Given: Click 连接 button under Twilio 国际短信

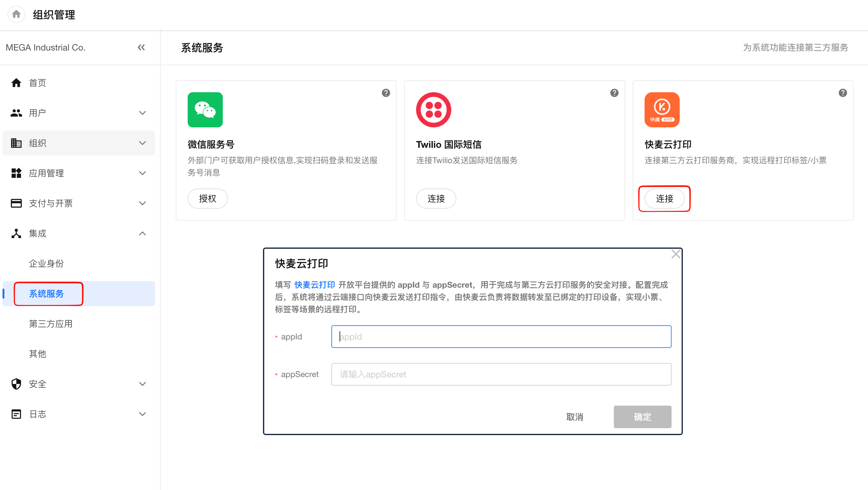Looking at the screenshot, I should pyautogui.click(x=436, y=199).
